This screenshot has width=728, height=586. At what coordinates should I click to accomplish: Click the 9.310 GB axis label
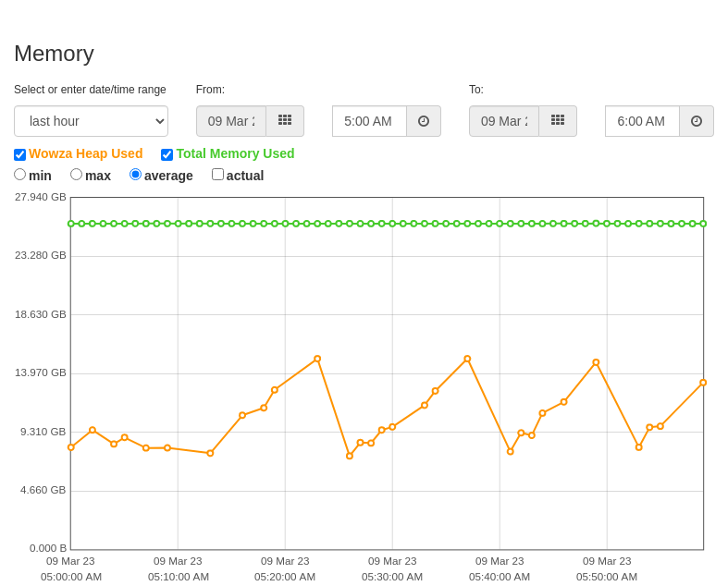(43, 432)
